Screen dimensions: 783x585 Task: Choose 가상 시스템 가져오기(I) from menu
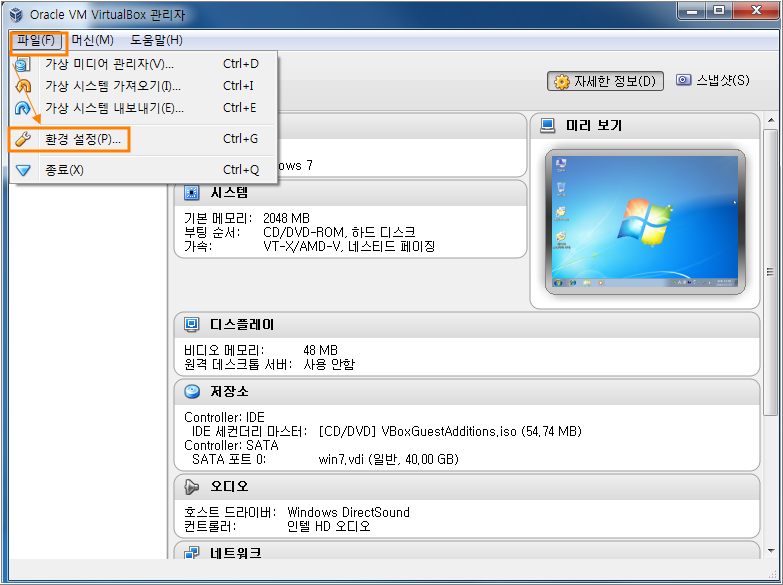(x=143, y=86)
